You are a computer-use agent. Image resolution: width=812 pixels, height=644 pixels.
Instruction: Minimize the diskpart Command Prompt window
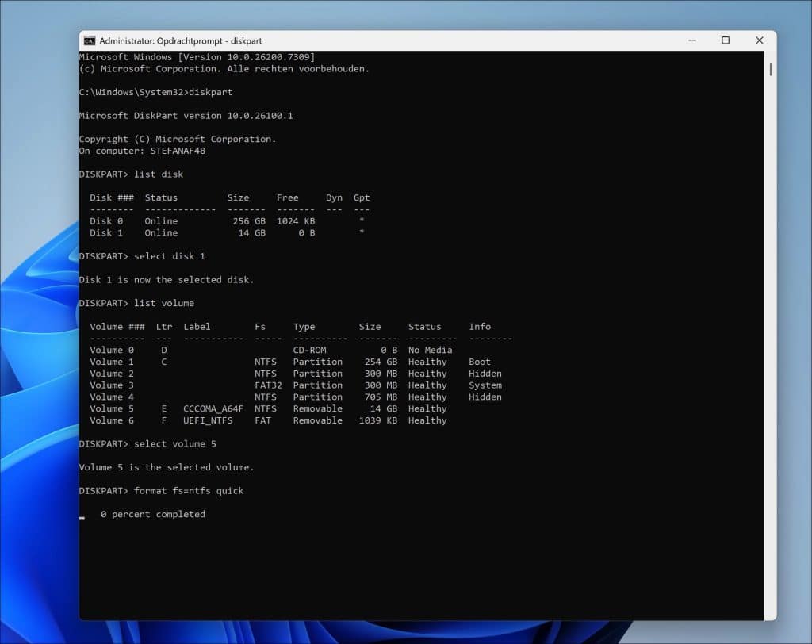tap(691, 40)
